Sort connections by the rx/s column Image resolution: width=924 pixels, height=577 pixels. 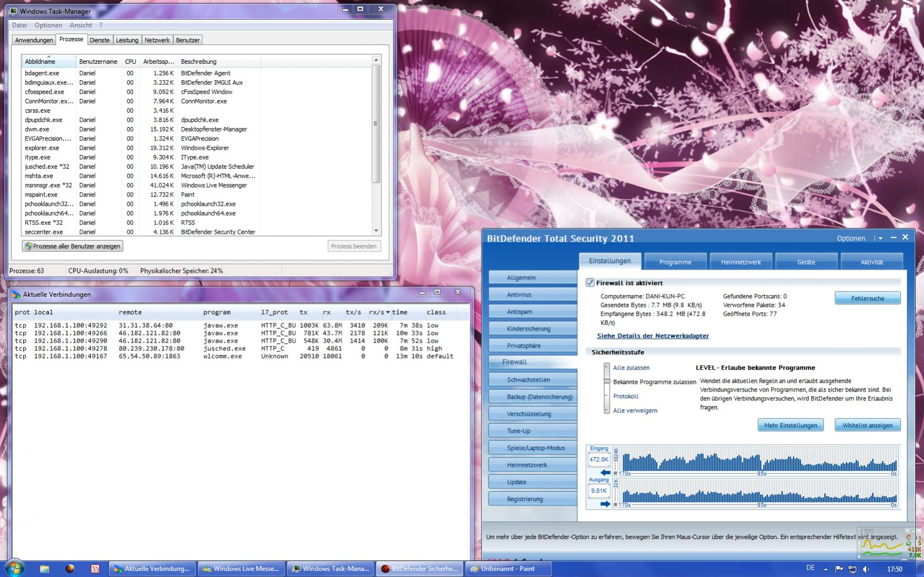click(x=379, y=312)
